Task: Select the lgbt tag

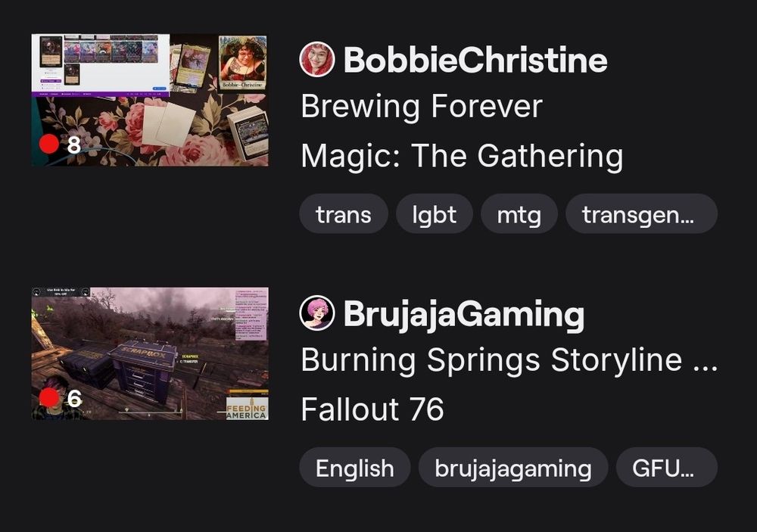Action: [x=434, y=214]
